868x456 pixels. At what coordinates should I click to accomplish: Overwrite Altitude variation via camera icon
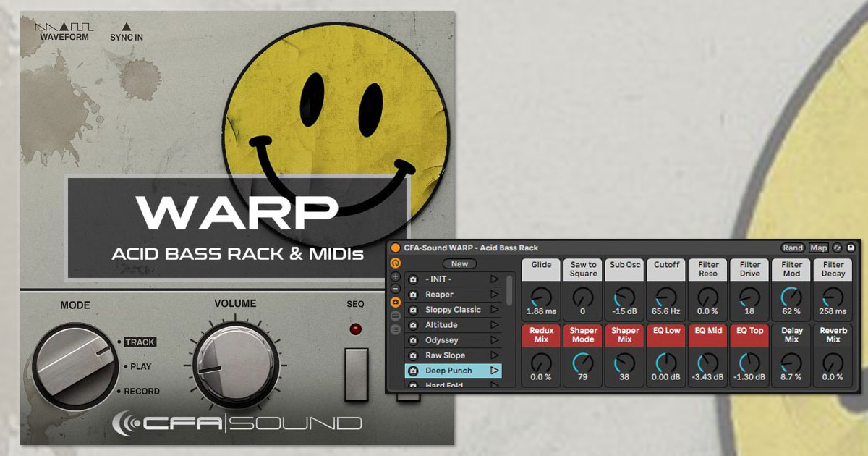(413, 325)
